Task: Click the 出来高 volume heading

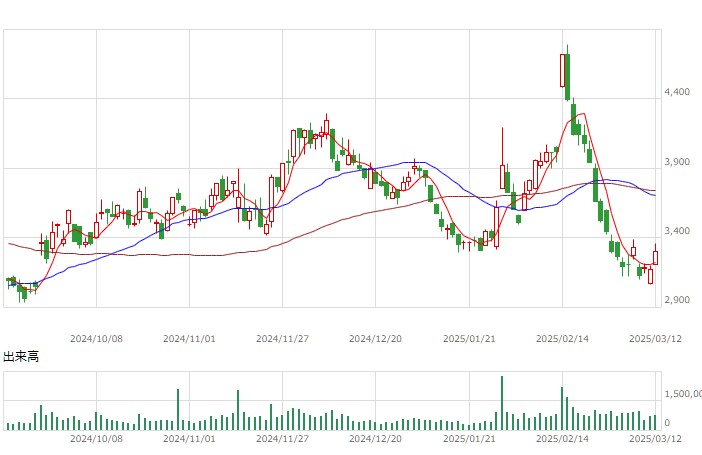Action: click(21, 356)
